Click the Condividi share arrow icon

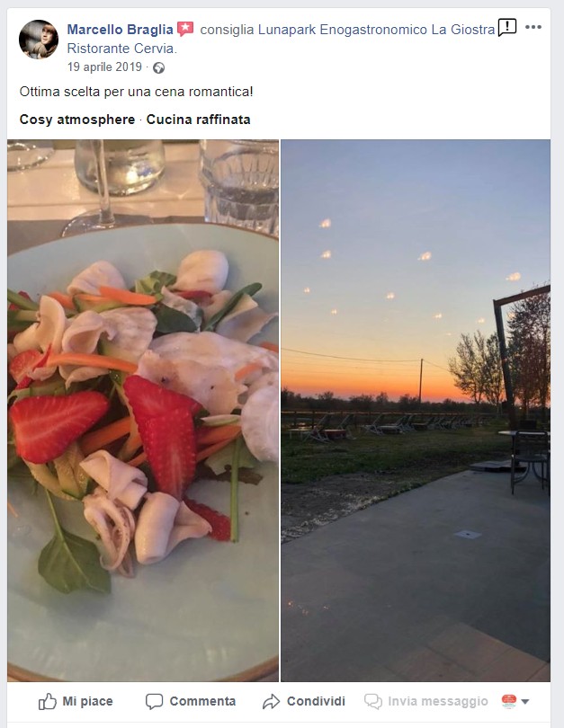pos(272,702)
